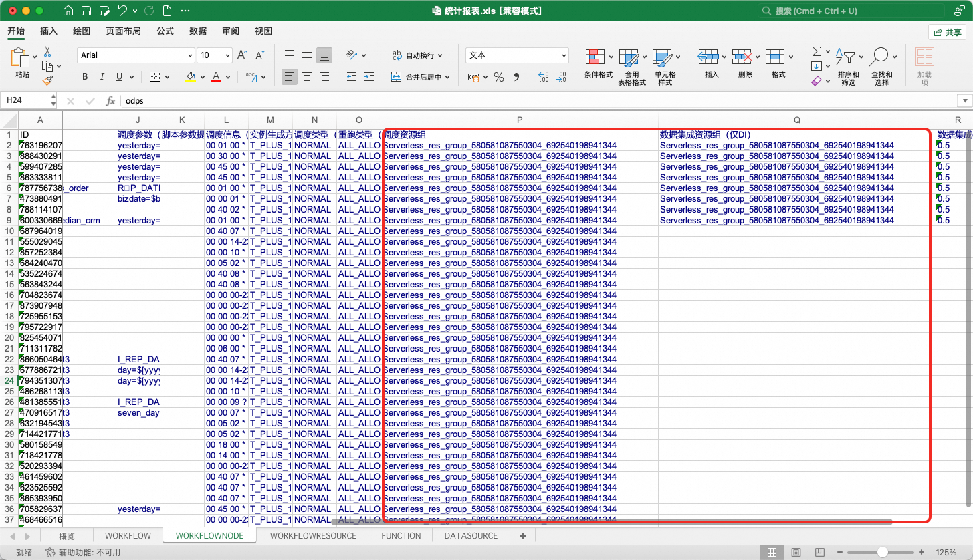Click Increase decimal places icon
The height and width of the screenshot is (560, 973).
click(544, 77)
